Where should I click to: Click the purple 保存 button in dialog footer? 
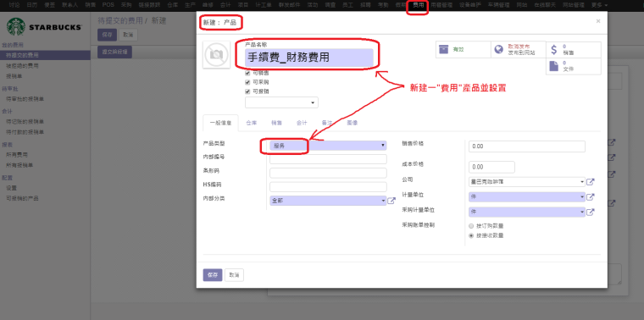tap(213, 275)
